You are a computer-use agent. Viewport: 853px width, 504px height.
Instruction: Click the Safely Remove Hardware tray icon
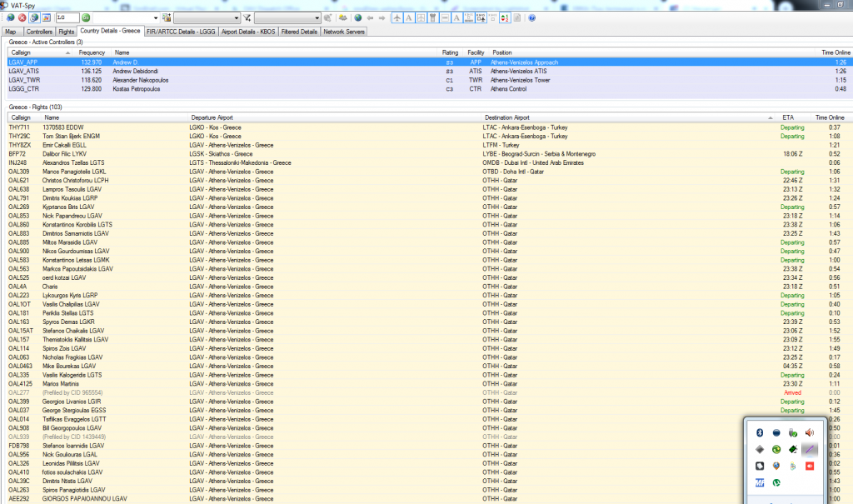[793, 432]
